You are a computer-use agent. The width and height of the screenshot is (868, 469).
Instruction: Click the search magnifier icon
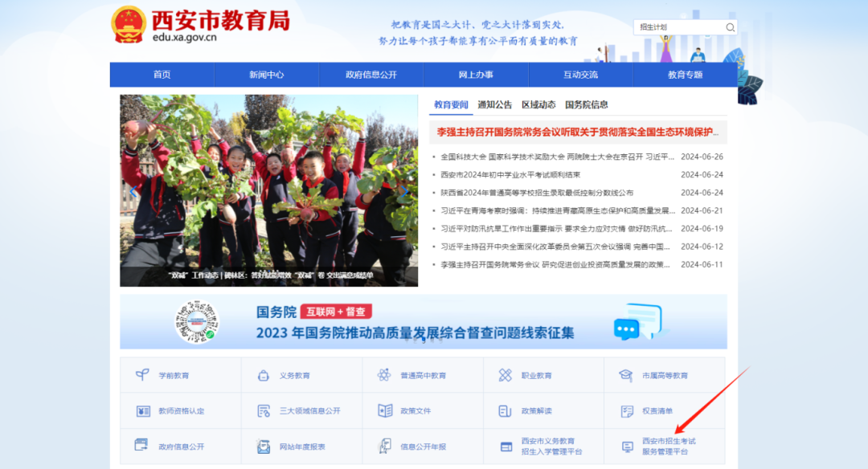[730, 27]
